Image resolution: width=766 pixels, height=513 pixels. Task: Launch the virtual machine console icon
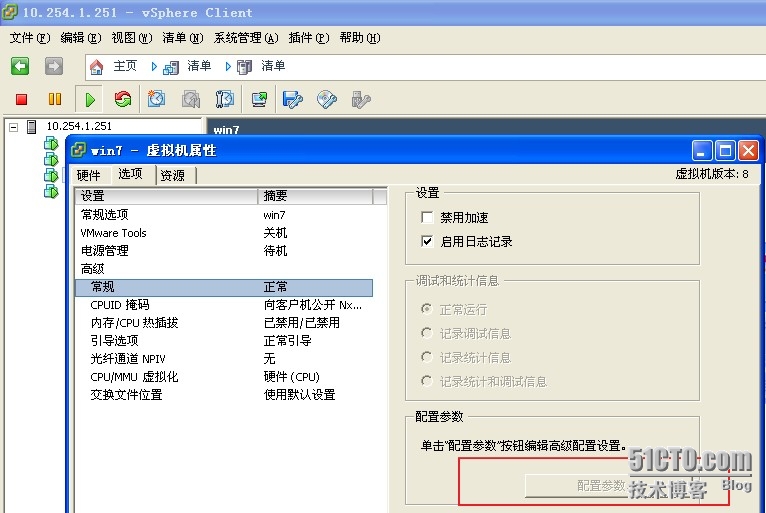259,99
